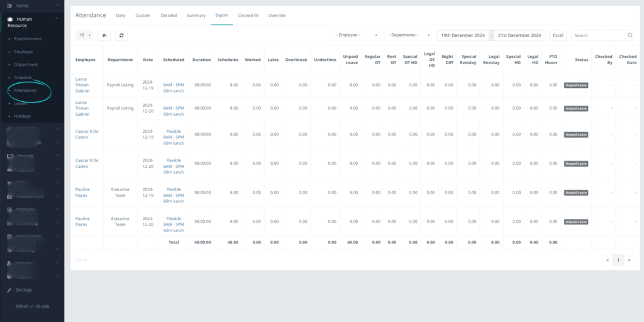Switch to the Summary tab

pyautogui.click(x=196, y=16)
